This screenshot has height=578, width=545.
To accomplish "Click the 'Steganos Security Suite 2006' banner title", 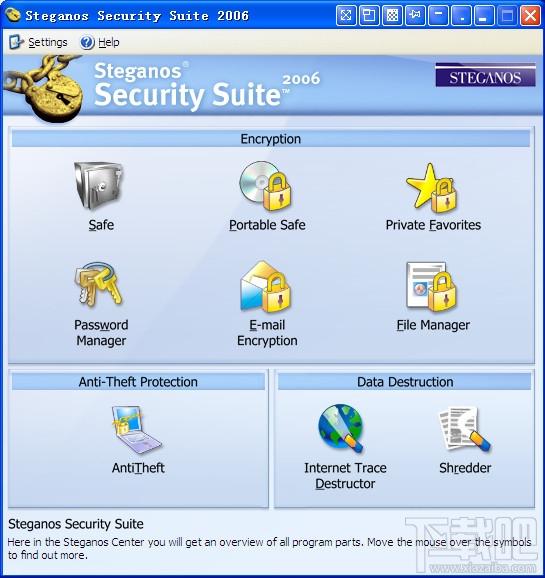I will [x=206, y=86].
